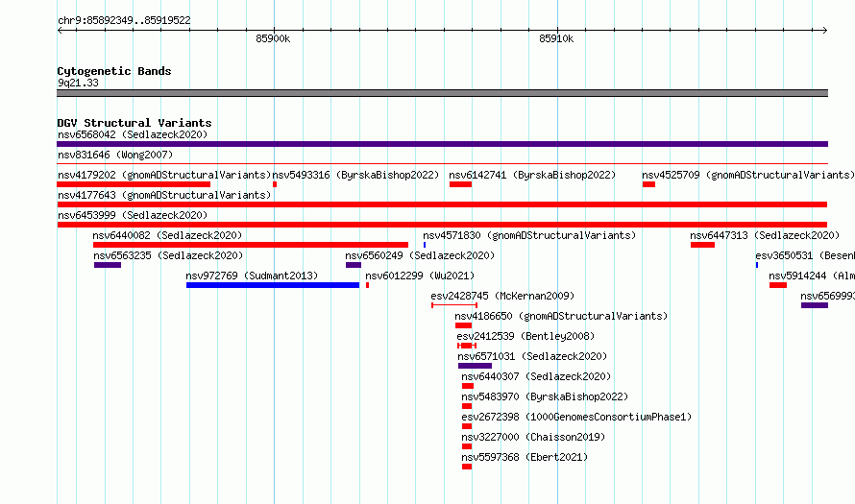Open the nsv972769 (Sudmant2013) label

[252, 276]
